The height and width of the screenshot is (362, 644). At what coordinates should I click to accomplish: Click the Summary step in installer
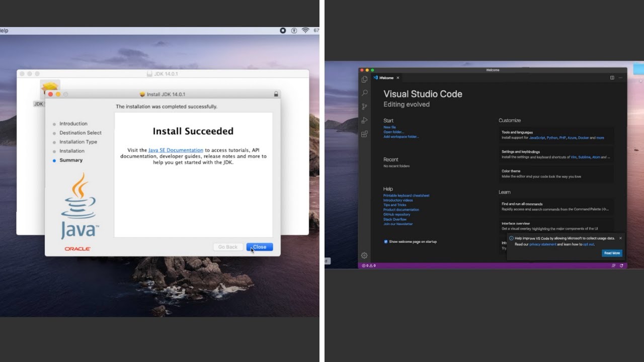click(71, 160)
